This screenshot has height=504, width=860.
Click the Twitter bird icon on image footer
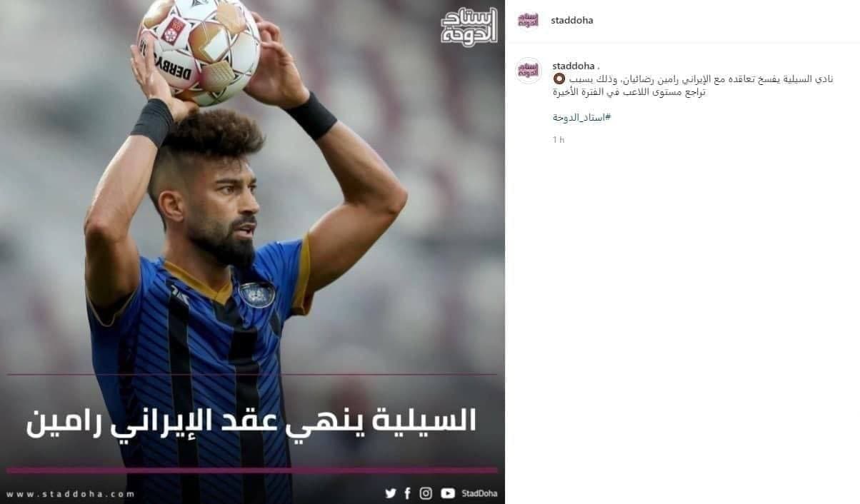tap(390, 493)
